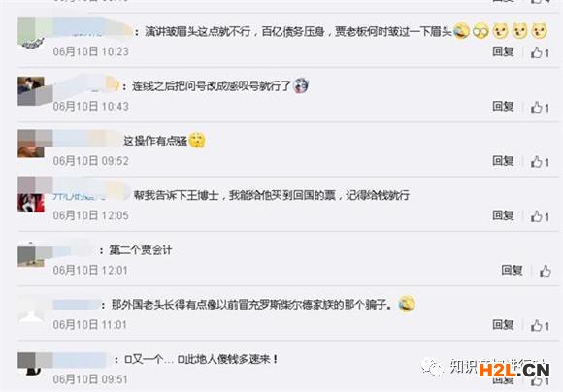Click the laughing-crying emoji in first comment
The width and height of the screenshot is (563, 392).
click(461, 31)
